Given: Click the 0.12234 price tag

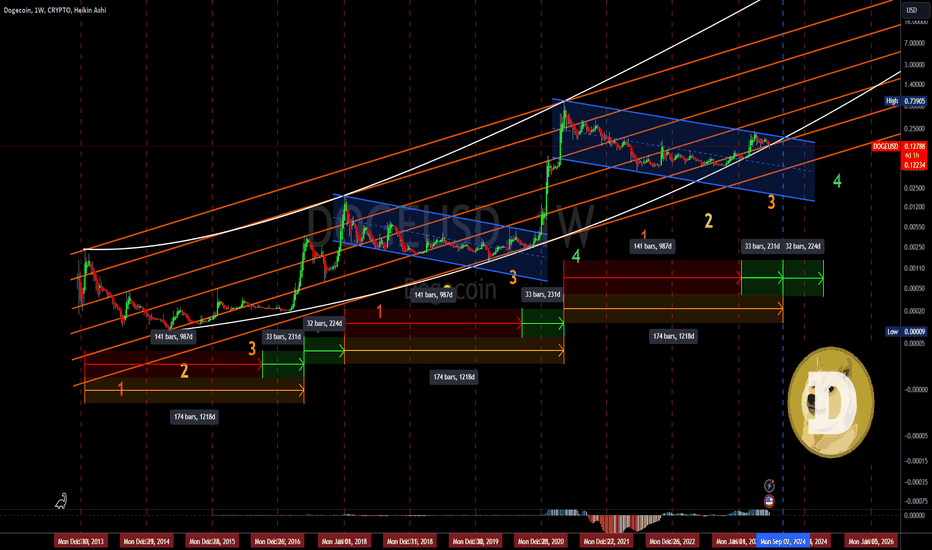Looking at the screenshot, I should [x=915, y=165].
